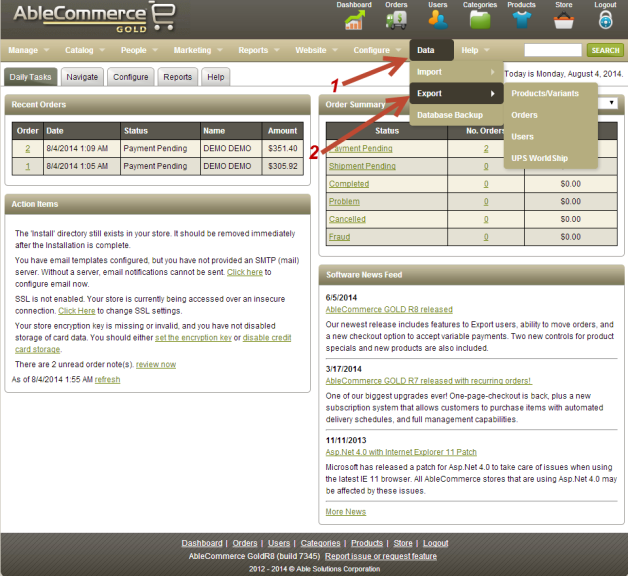Choose Products/Variants from Export submenu
The image size is (628, 576).
coord(544,93)
